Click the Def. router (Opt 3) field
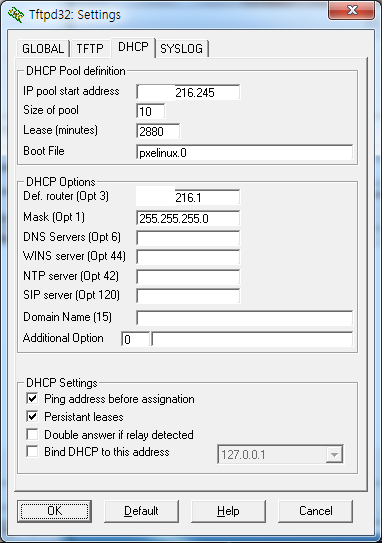Screen dimensions: 387x543 tap(188, 197)
